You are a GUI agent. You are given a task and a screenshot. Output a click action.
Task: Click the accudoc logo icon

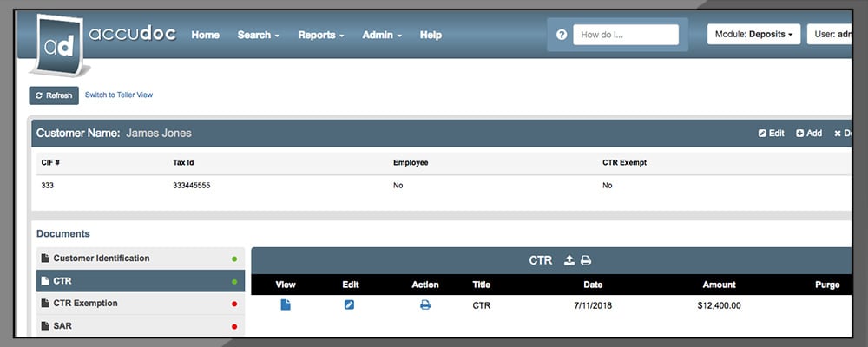(x=62, y=47)
